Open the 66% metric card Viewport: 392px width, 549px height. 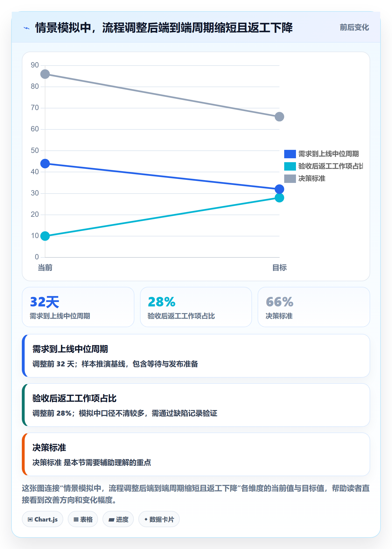314,307
